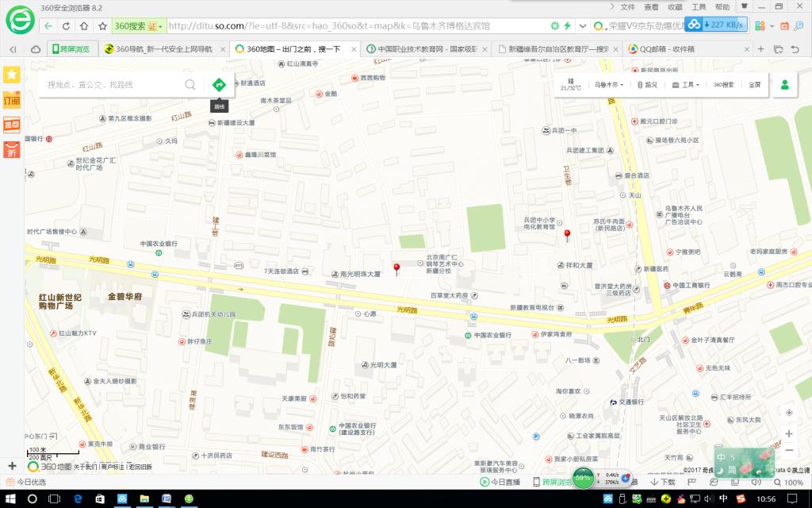Viewport: 812px width, 508px height.
Task: Open the 工具 tools dropdown
Action: 685,84
